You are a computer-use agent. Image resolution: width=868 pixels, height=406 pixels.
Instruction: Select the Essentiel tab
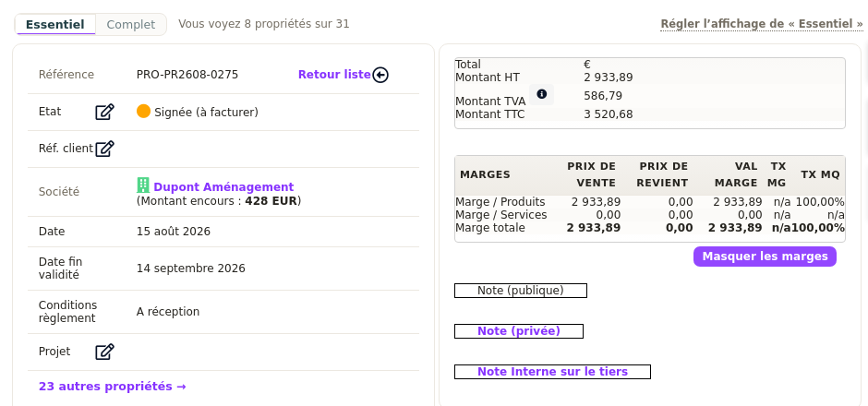coord(55,24)
